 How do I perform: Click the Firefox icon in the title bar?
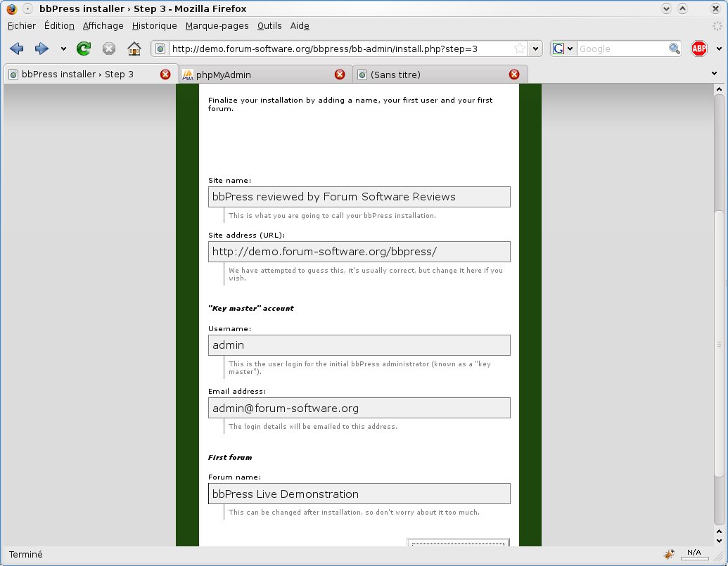point(12,8)
